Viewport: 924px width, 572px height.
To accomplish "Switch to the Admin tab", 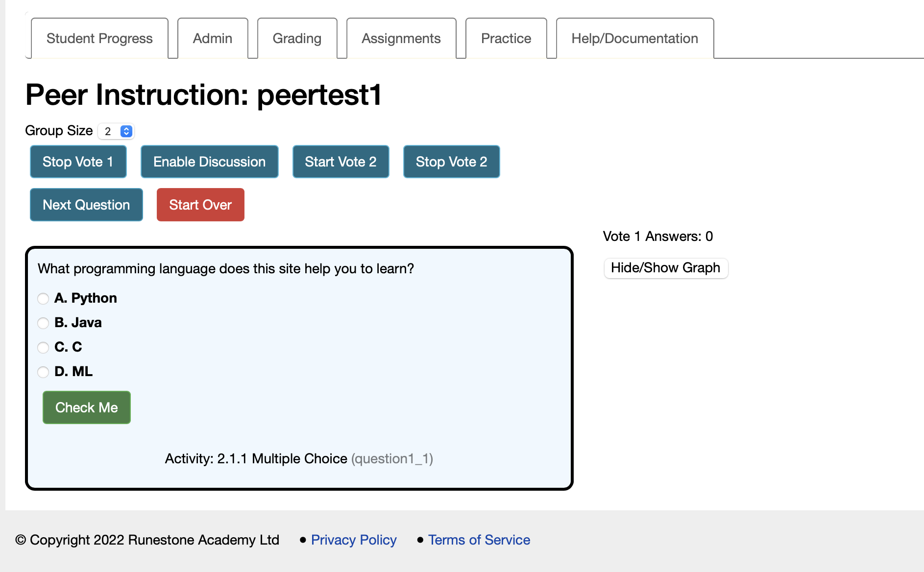I will [x=213, y=38].
